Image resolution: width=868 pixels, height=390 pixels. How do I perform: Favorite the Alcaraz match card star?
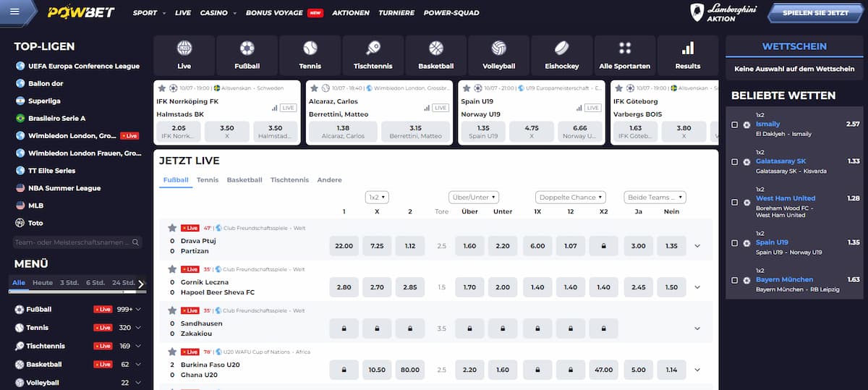[x=314, y=88]
